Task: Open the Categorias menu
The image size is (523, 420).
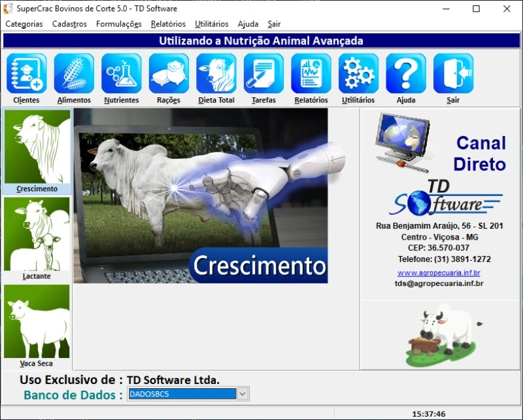Action: click(24, 24)
